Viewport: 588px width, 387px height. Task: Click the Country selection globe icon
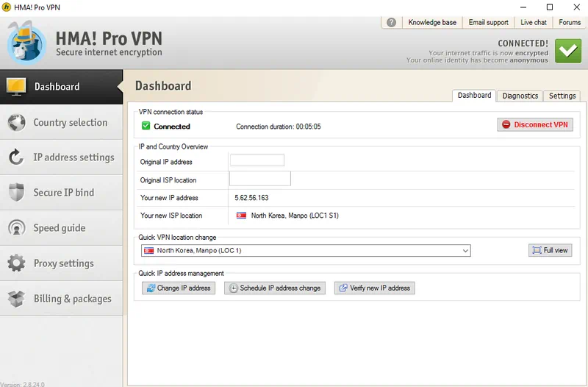16,122
